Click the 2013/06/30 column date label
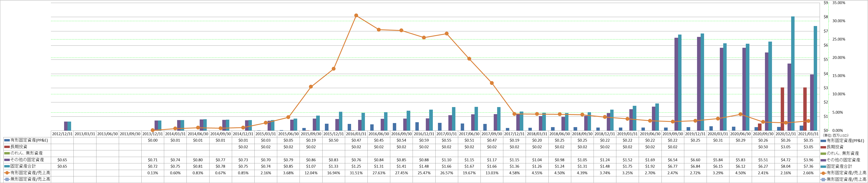 [108, 134]
